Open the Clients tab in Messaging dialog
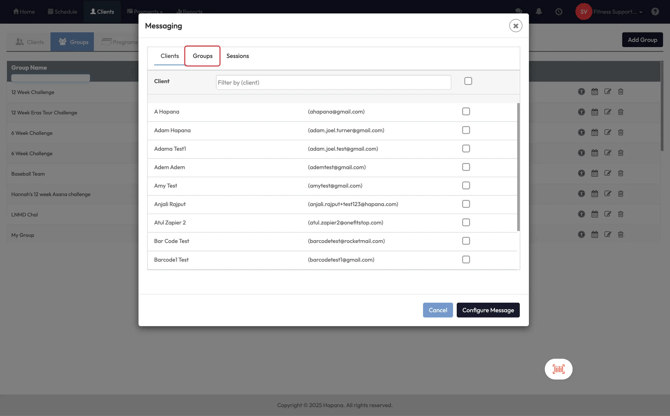The width and height of the screenshot is (670, 416). [169, 56]
